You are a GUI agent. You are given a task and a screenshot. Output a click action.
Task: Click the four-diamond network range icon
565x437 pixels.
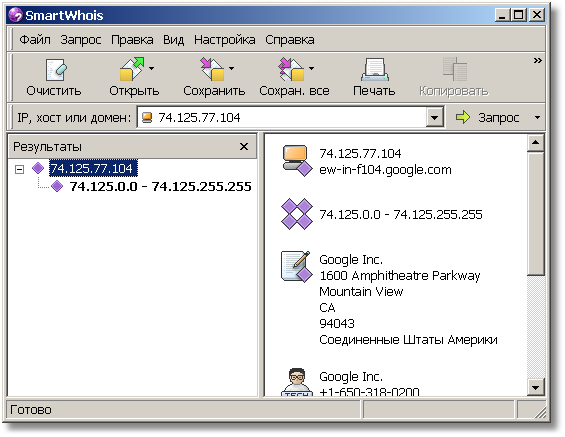point(297,214)
